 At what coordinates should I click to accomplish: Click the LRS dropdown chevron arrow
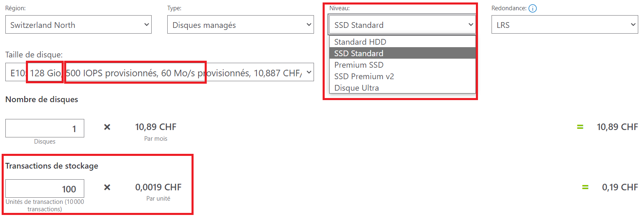[632, 25]
